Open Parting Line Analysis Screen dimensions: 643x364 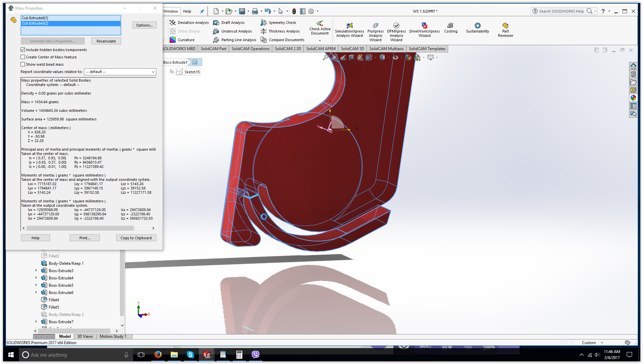click(x=235, y=40)
